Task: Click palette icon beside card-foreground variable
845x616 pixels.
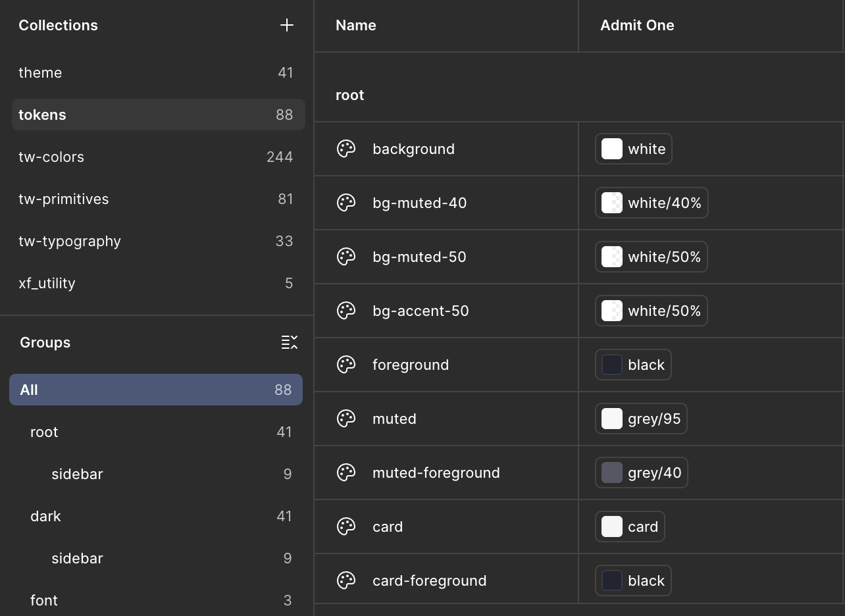Action: click(x=346, y=580)
